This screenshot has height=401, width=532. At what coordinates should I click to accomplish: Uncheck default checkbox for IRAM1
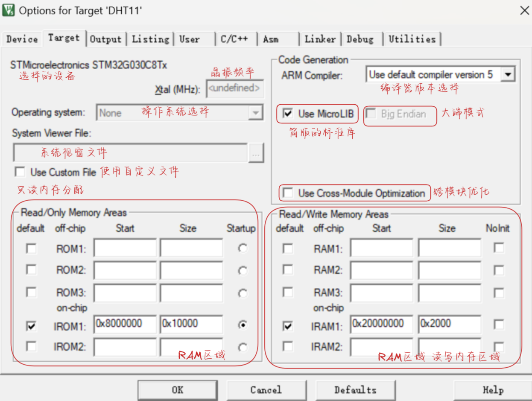pyautogui.click(x=288, y=326)
